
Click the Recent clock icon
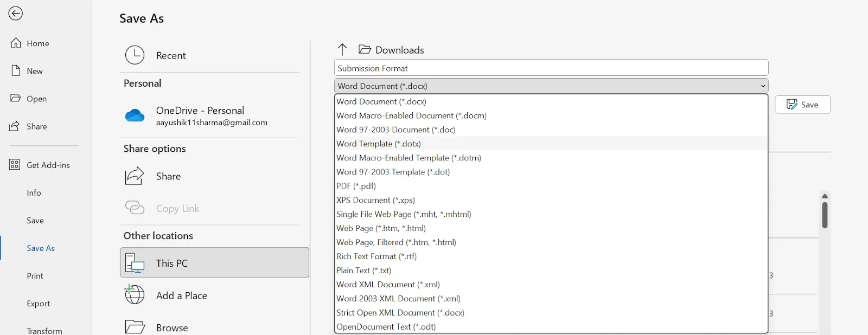pyautogui.click(x=135, y=55)
